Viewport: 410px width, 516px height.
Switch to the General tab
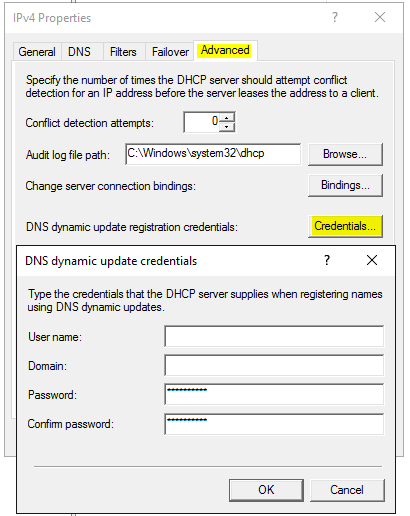[37, 52]
